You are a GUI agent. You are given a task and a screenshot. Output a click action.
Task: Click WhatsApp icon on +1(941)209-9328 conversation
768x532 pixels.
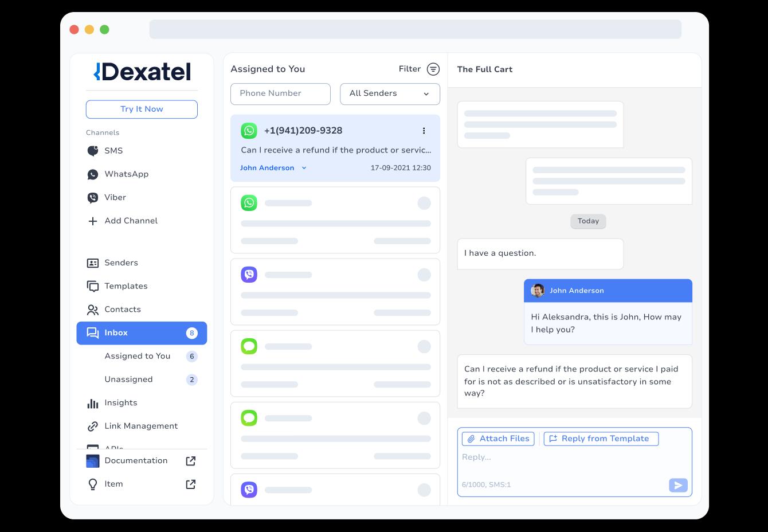click(x=249, y=131)
